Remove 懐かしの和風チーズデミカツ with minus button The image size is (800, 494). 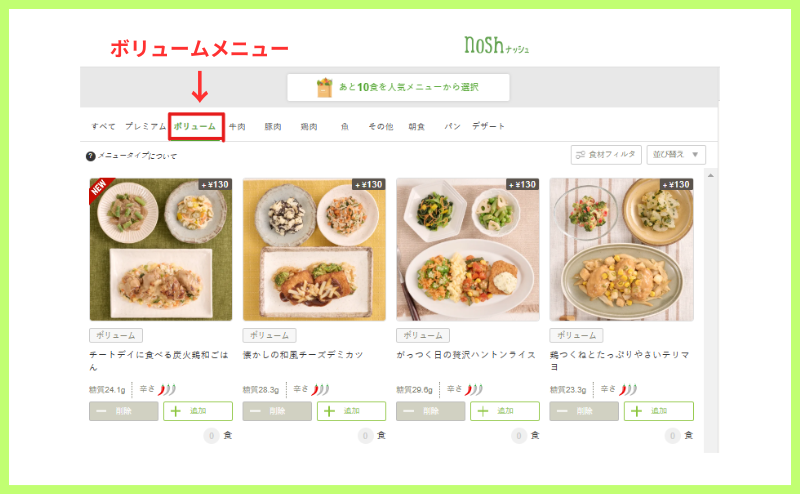click(277, 411)
